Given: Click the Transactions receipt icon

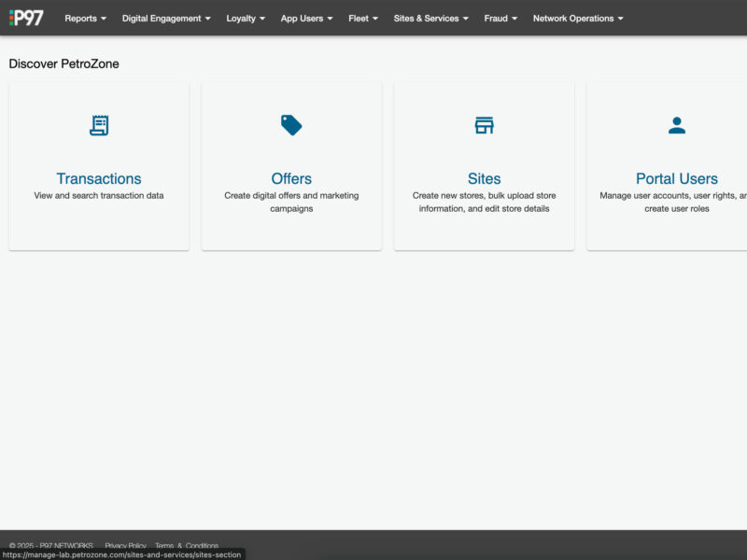Looking at the screenshot, I should point(98,123).
